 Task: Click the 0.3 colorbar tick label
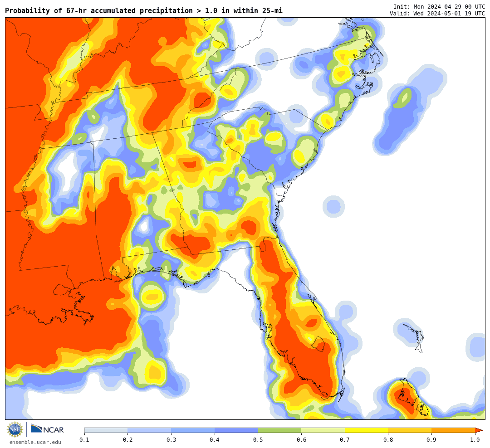171,439
